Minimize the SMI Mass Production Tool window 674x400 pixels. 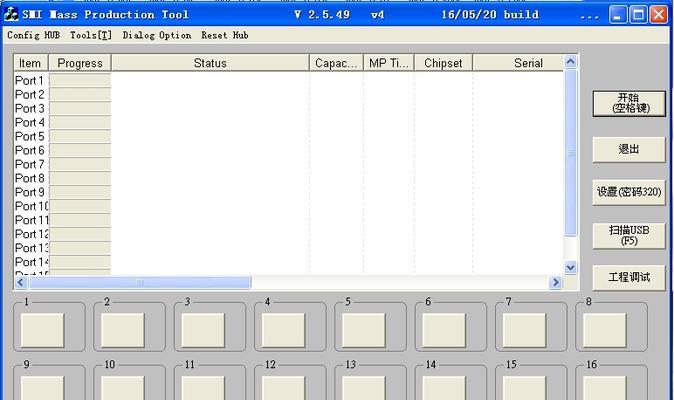[x=618, y=15]
